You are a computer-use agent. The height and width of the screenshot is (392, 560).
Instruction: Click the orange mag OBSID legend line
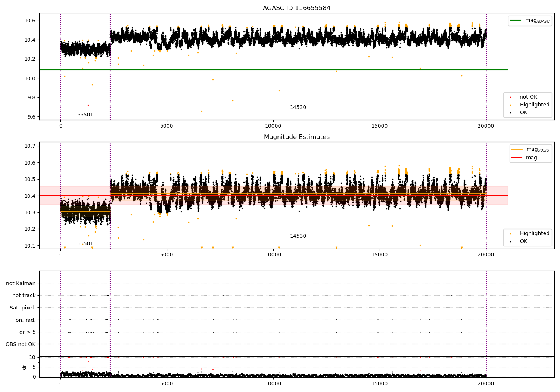click(x=517, y=149)
